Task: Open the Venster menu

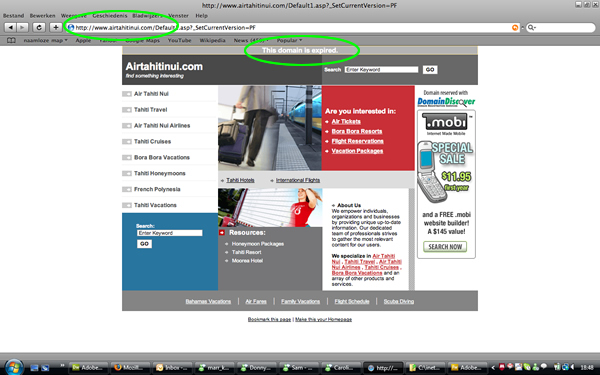Action: coord(178,16)
